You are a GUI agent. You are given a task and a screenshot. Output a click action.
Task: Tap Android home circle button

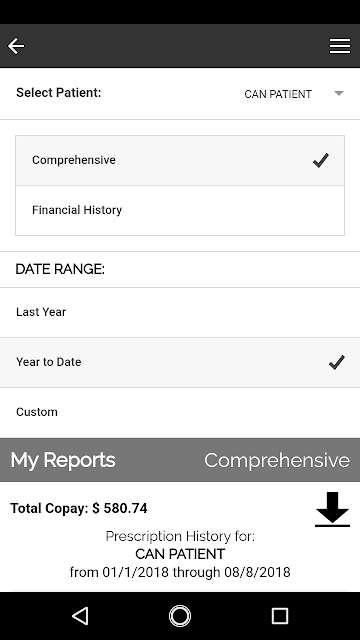pos(180,616)
